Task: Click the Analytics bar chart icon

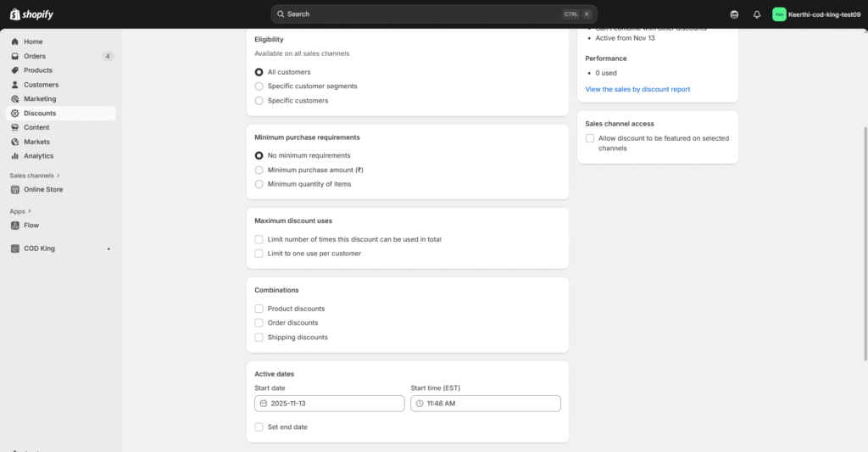Action: (x=15, y=156)
